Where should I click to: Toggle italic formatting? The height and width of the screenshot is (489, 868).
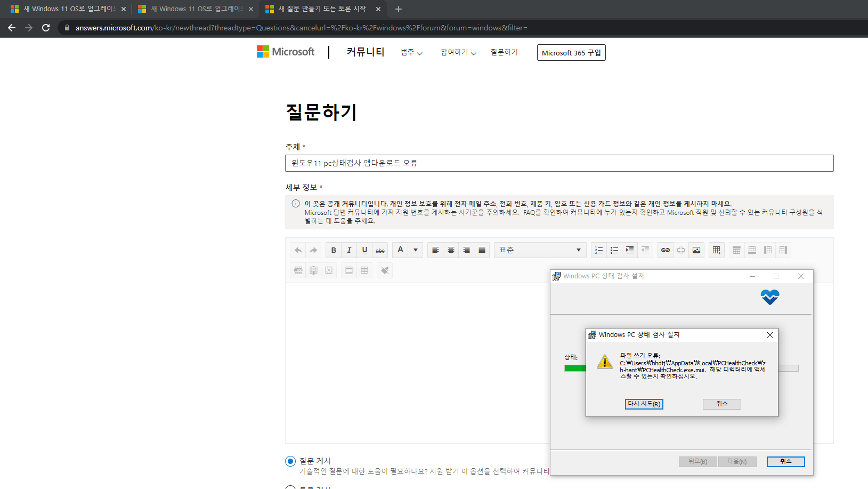[349, 250]
